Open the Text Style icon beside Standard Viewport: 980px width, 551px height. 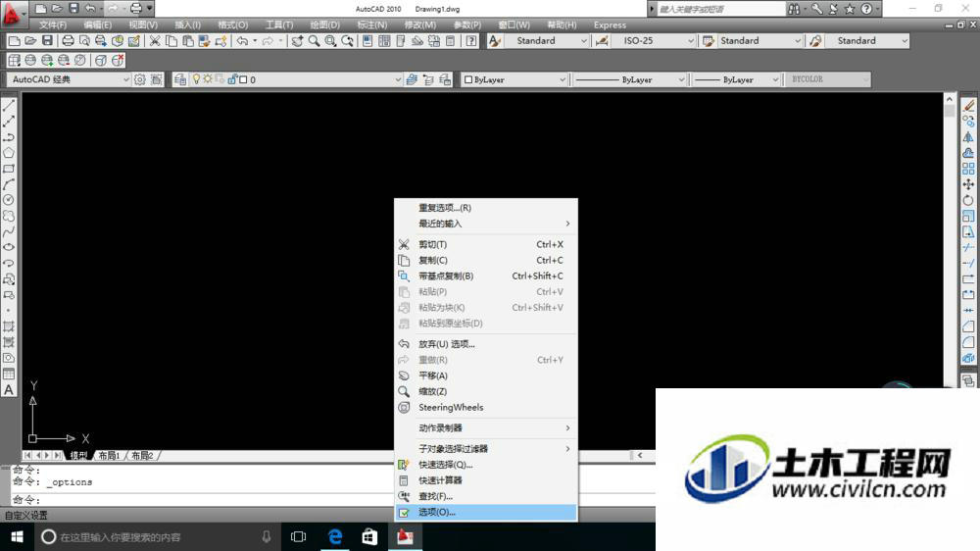(494, 41)
